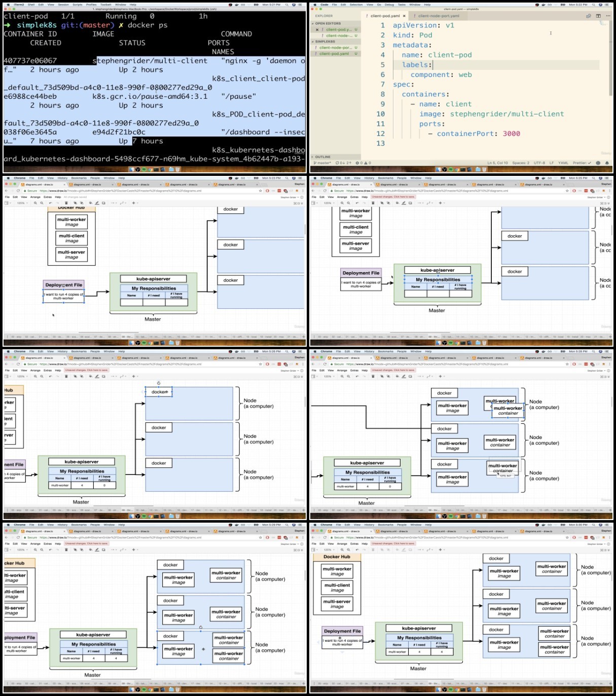This screenshot has width=616, height=696.
Task: Click bookmark star in 'All changes saved' draw.io Chrome window
Action: 261,191
